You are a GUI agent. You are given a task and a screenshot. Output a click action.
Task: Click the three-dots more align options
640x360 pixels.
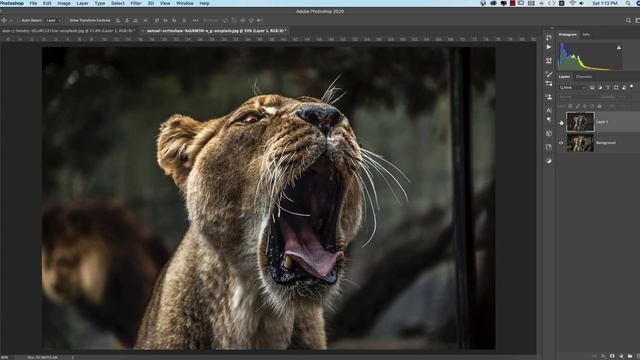[196, 20]
